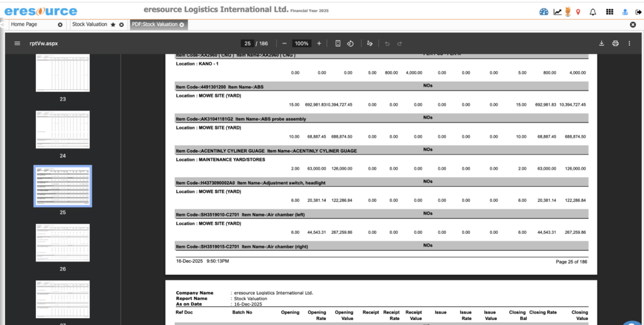Toggle the PDF sidebar menu
The width and height of the screenshot is (644, 325).
17,43
